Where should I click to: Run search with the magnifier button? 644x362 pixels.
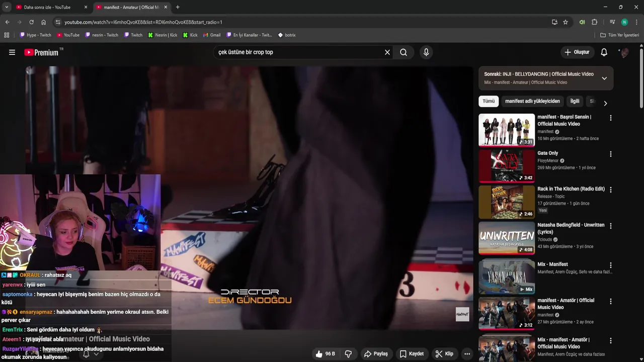point(404,52)
